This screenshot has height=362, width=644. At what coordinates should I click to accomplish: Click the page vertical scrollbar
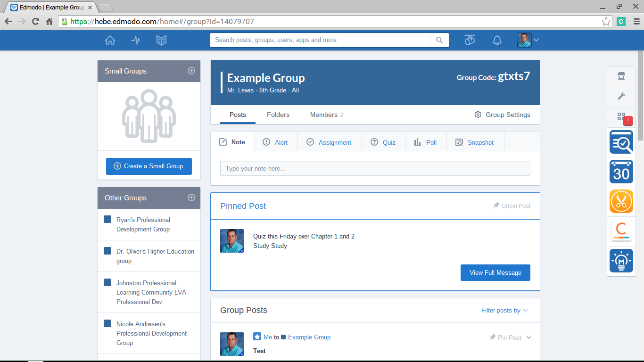640,96
